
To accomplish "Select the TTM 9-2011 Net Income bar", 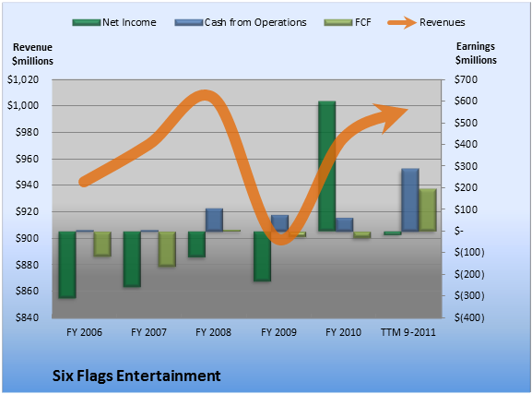I will coord(393,233).
